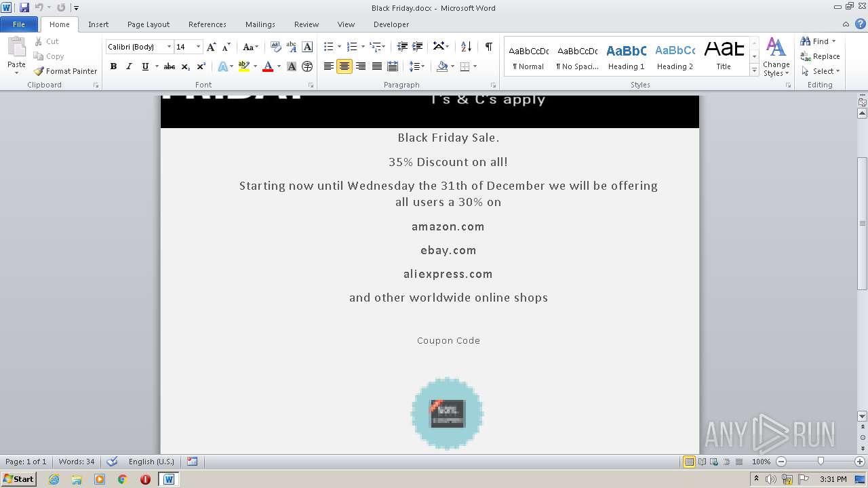
Task: Open Select menu in Editing
Action: [x=821, y=71]
